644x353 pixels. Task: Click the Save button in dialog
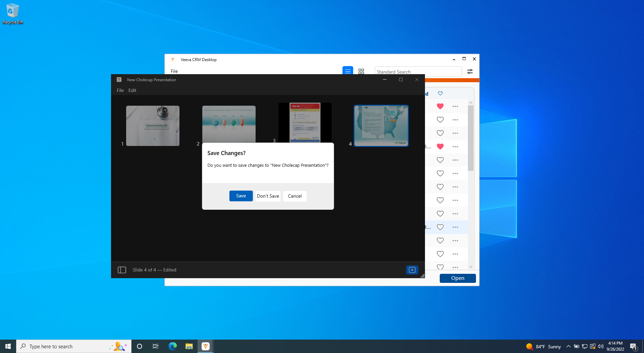point(241,196)
